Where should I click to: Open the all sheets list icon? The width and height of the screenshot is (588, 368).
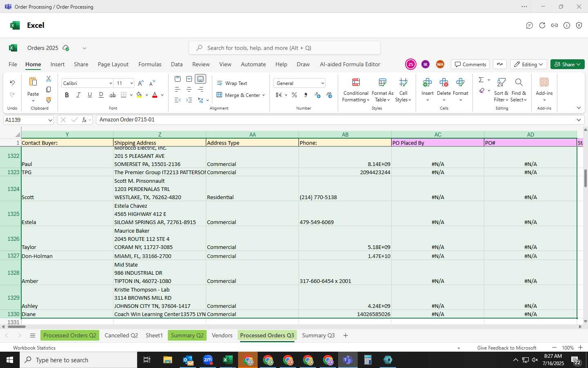click(x=33, y=335)
